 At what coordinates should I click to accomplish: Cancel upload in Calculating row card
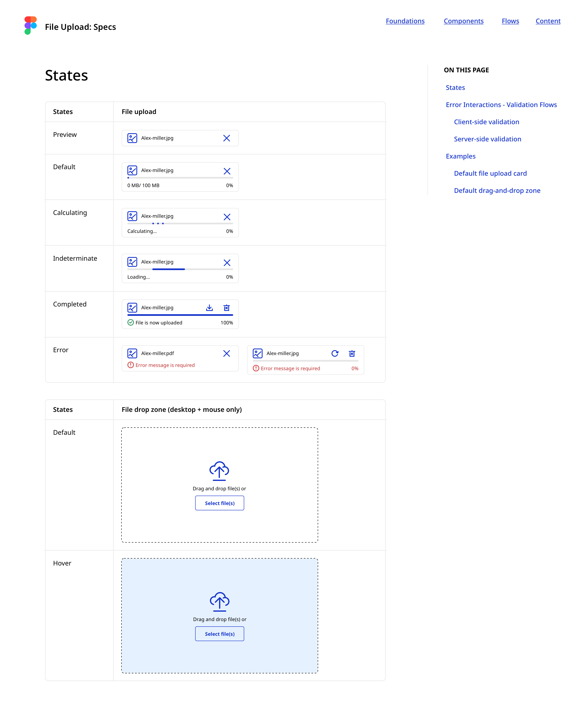coord(227,217)
